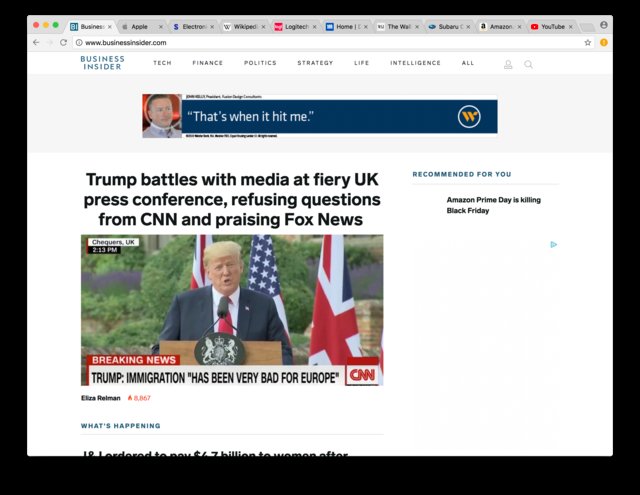Switch to the Apple tab

(x=141, y=27)
